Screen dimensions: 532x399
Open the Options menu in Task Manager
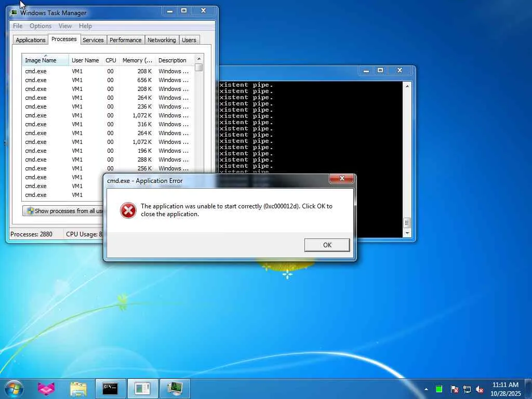(41, 26)
